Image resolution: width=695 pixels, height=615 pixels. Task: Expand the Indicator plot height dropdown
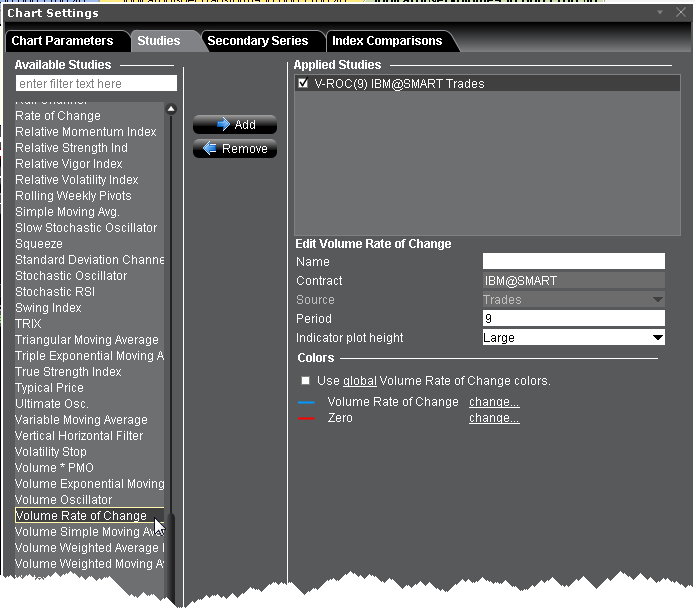[x=656, y=338]
